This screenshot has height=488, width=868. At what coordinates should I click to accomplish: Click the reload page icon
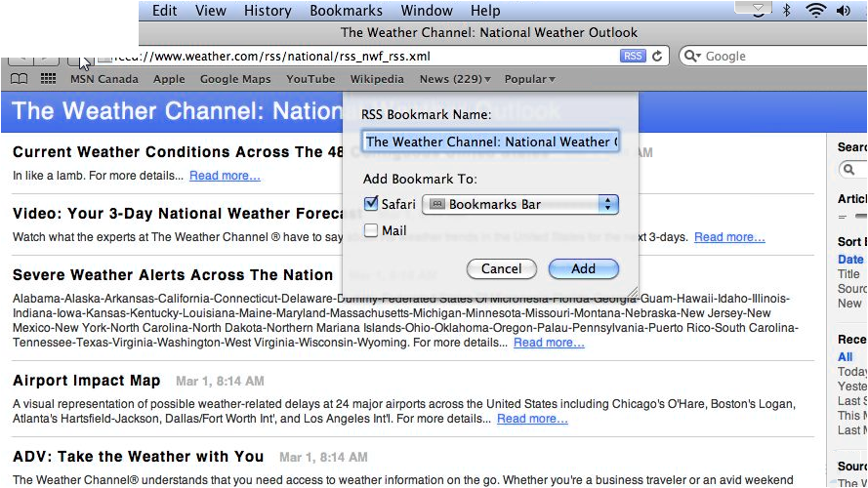657,56
